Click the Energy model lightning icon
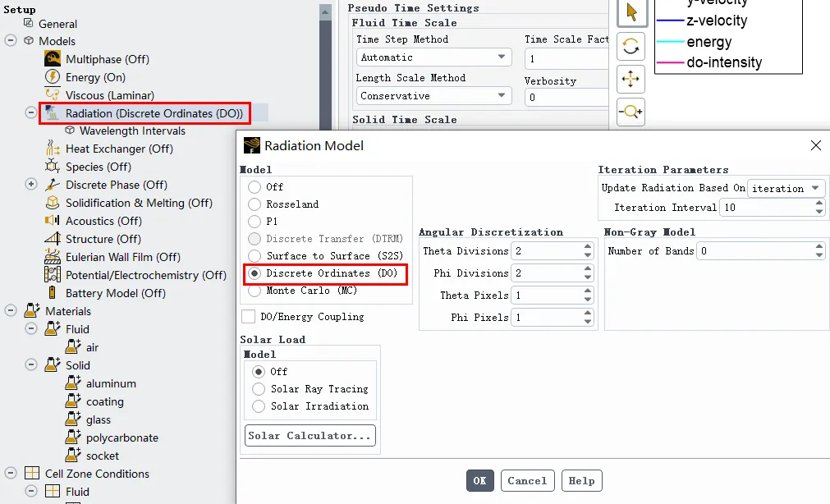830x504 pixels. [x=53, y=77]
